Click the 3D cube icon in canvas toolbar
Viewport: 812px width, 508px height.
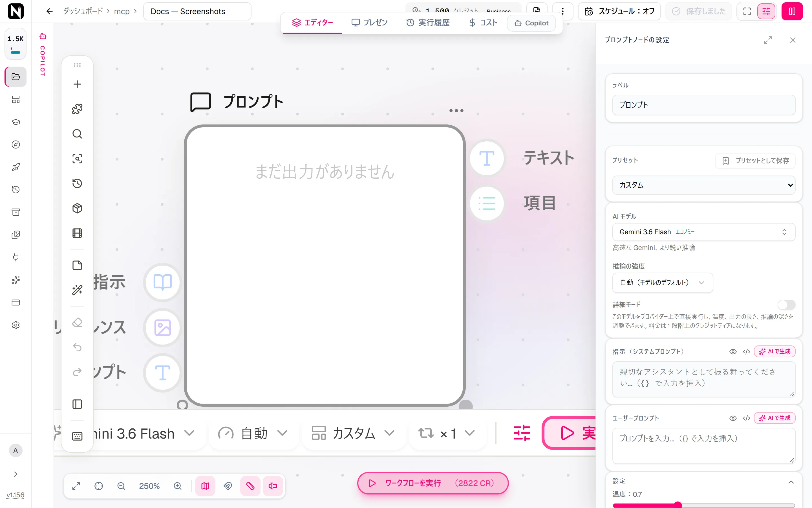[77, 208]
